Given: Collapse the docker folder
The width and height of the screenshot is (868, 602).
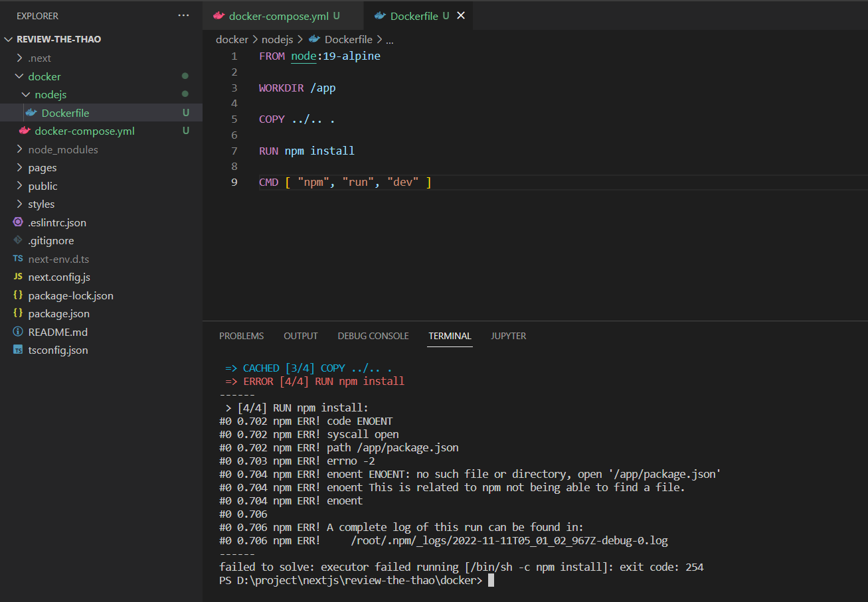Looking at the screenshot, I should pyautogui.click(x=19, y=76).
